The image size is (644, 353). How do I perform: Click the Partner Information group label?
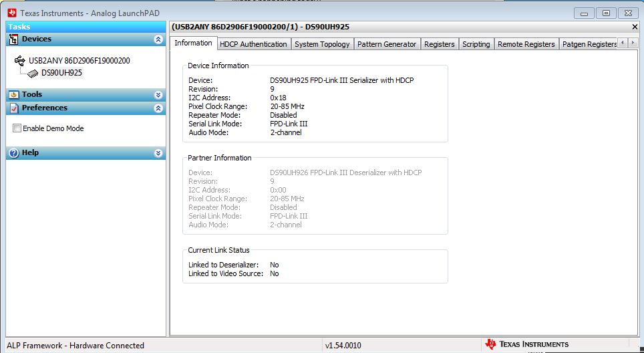[x=219, y=158]
